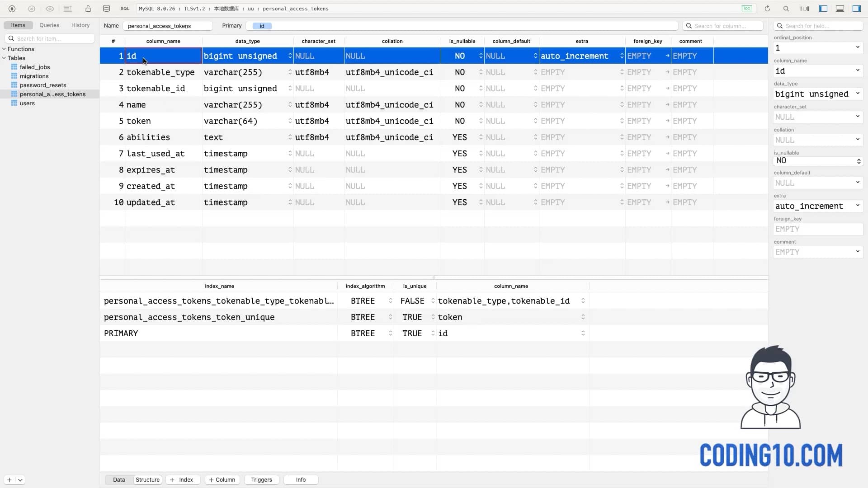Click the refresh icon in toolbar
868x488 pixels.
(x=767, y=9)
